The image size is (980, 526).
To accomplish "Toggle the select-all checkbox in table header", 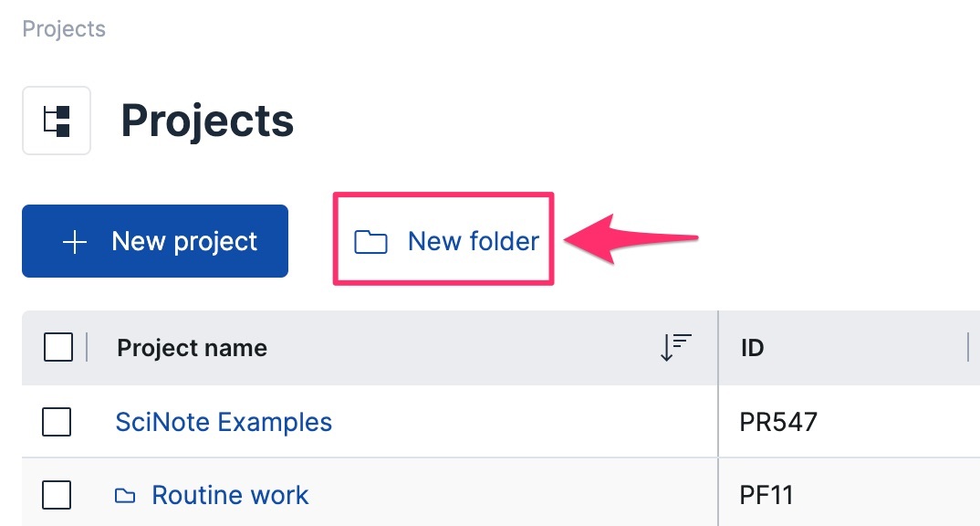I will point(58,348).
